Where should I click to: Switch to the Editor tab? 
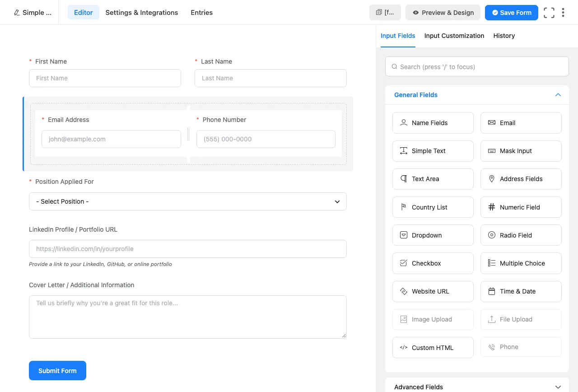click(x=84, y=13)
